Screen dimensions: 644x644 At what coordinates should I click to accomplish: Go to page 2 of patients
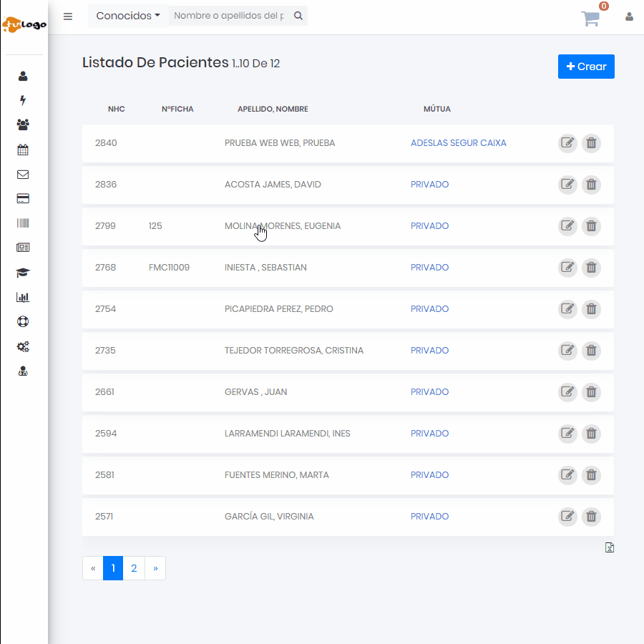(134, 569)
